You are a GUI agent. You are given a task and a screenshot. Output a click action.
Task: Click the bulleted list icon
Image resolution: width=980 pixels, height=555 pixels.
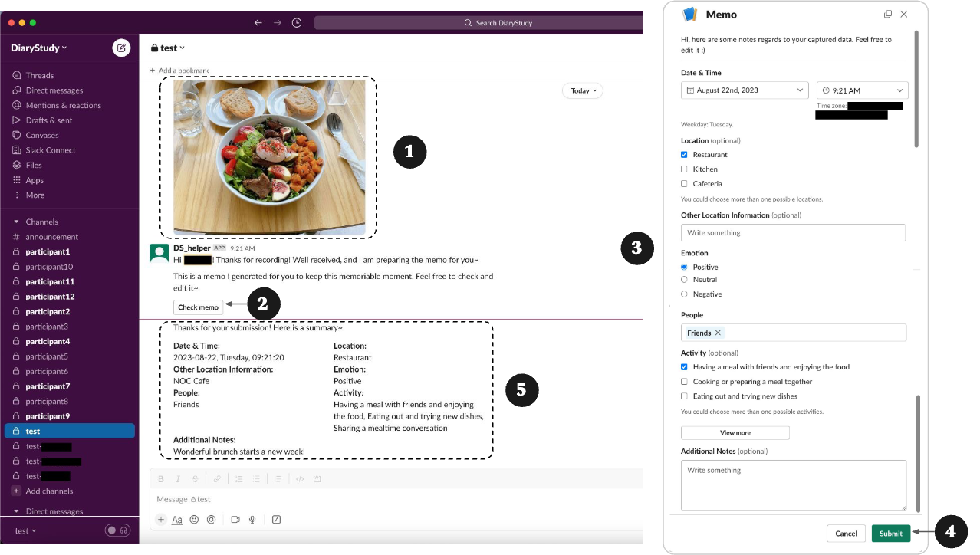pos(255,479)
